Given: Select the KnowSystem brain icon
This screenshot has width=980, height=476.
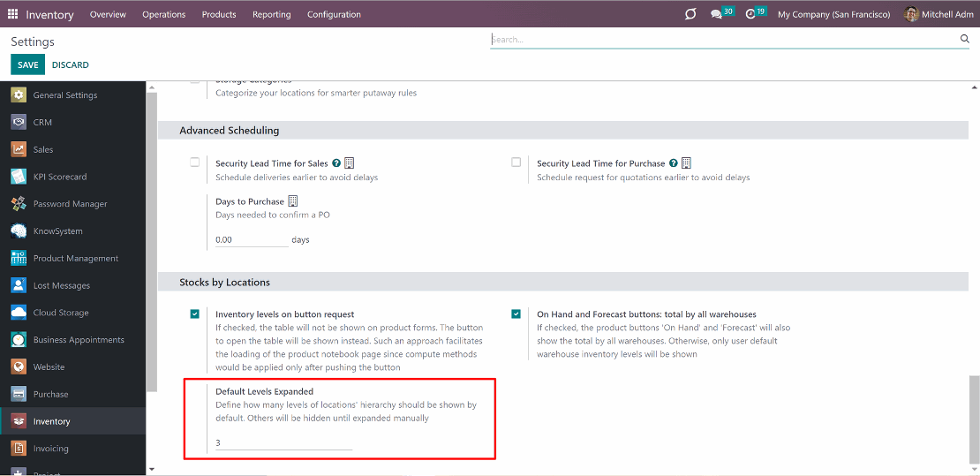Looking at the screenshot, I should (19, 230).
